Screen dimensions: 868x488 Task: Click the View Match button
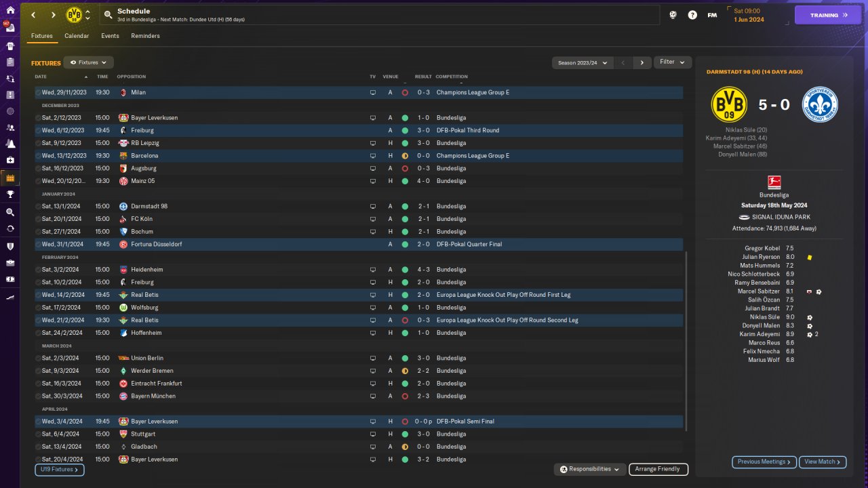coord(823,462)
